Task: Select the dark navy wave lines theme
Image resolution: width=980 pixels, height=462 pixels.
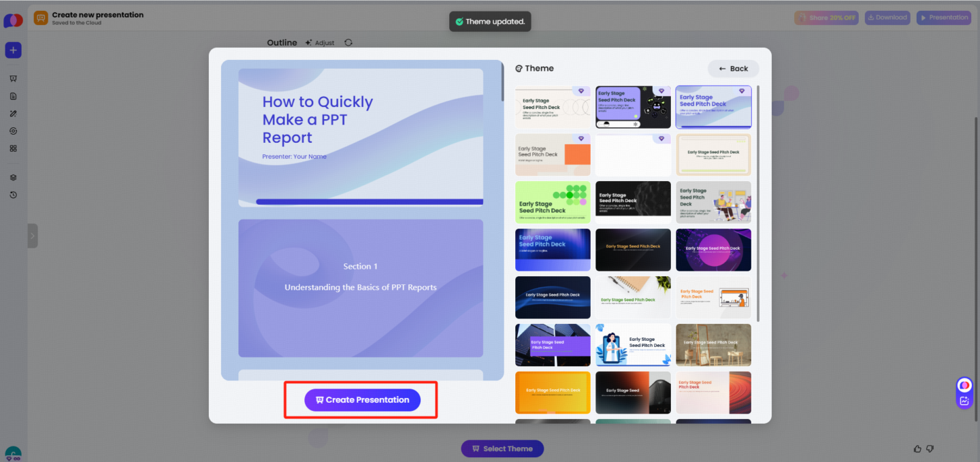Action: pos(553,297)
